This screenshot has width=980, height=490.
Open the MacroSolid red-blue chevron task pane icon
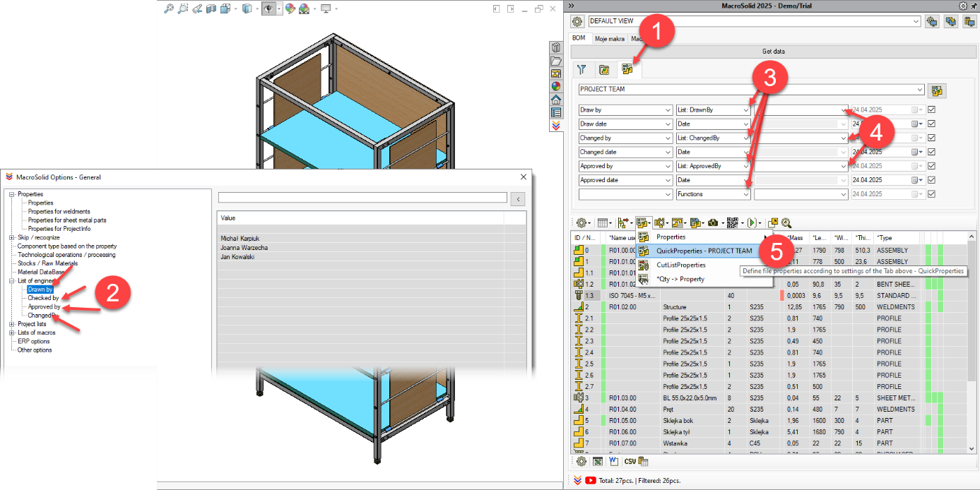pyautogui.click(x=556, y=125)
